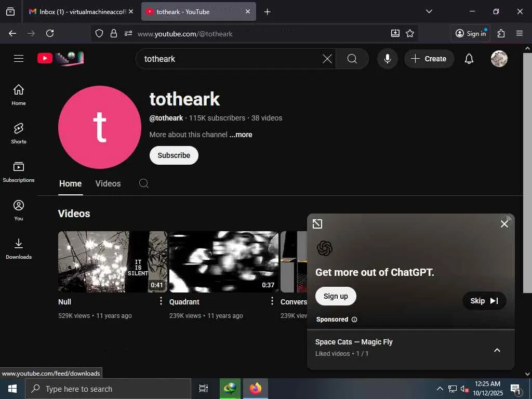
Task: Clear the search box text
Action: pos(327,59)
